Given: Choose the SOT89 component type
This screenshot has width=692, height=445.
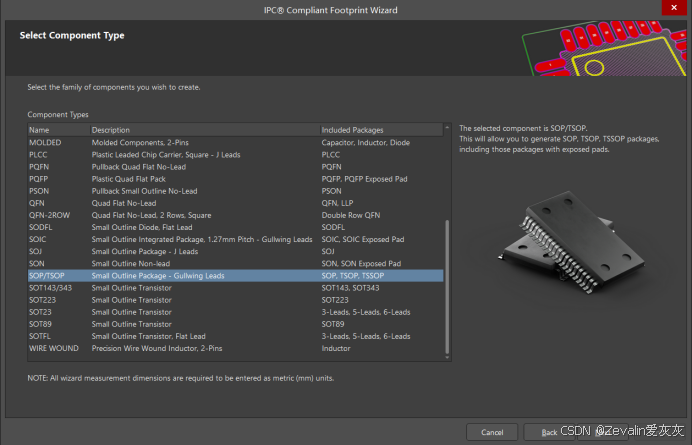Looking at the screenshot, I should [x=236, y=324].
